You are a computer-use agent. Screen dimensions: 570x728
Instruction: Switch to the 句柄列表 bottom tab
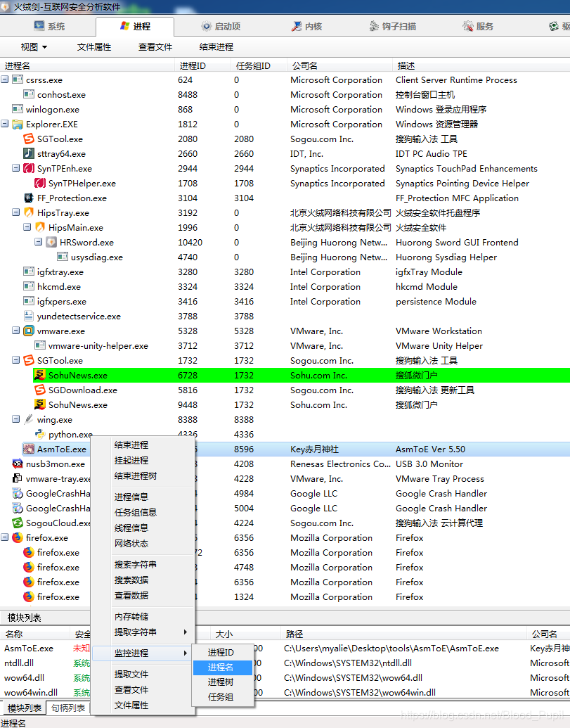coord(68,708)
